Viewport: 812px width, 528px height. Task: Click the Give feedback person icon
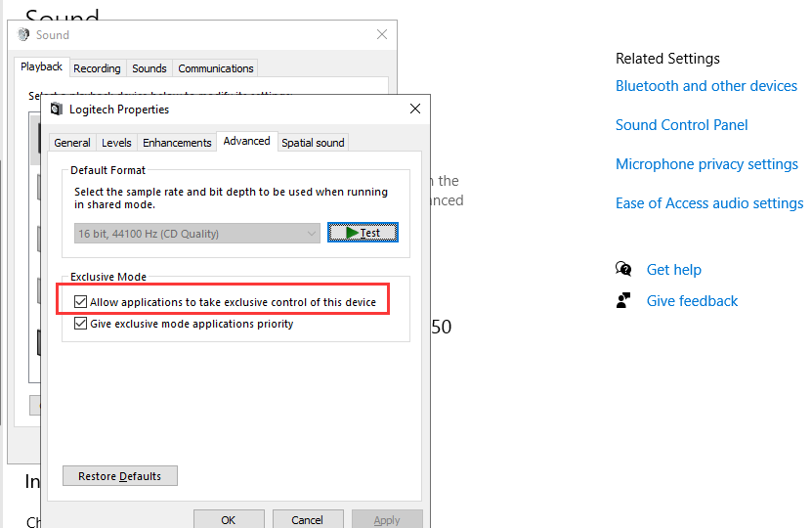[x=623, y=300]
